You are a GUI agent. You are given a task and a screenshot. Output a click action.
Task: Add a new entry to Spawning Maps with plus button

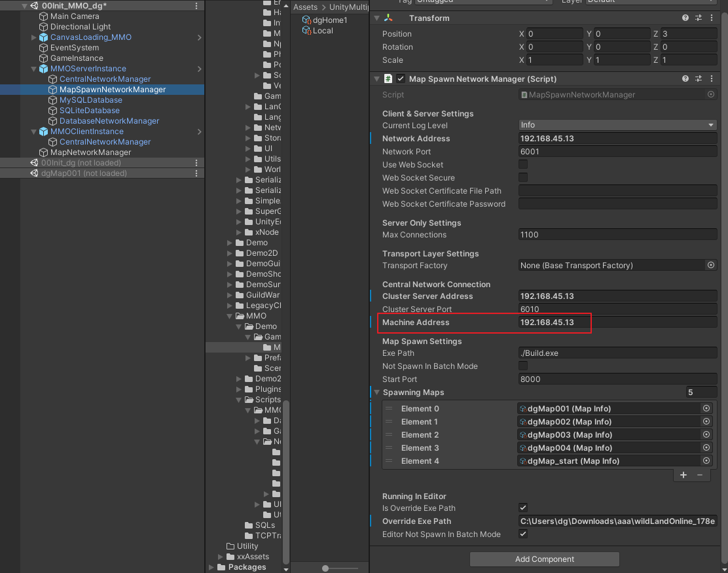[683, 475]
